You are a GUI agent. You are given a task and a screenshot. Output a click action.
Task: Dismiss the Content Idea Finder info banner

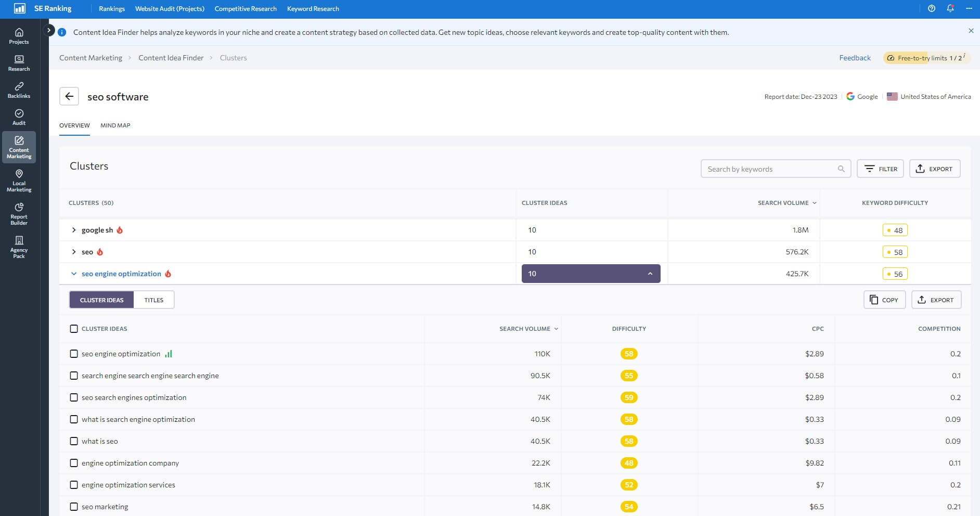tap(971, 31)
